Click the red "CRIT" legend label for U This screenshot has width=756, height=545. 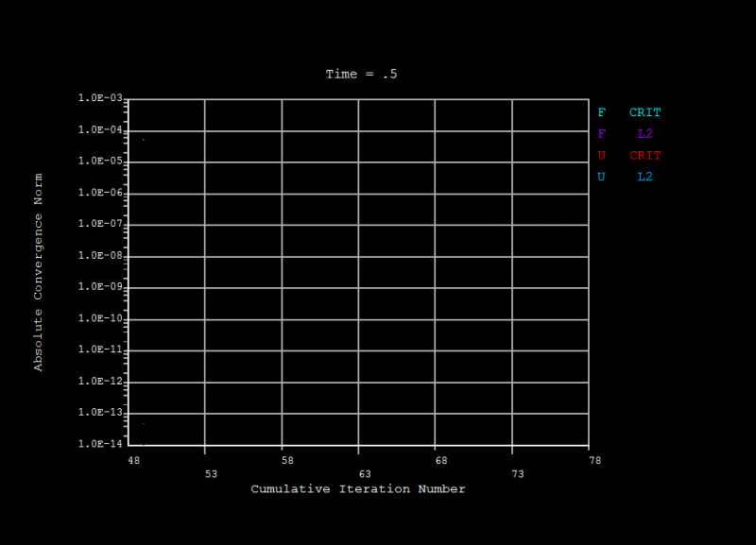tap(644, 155)
